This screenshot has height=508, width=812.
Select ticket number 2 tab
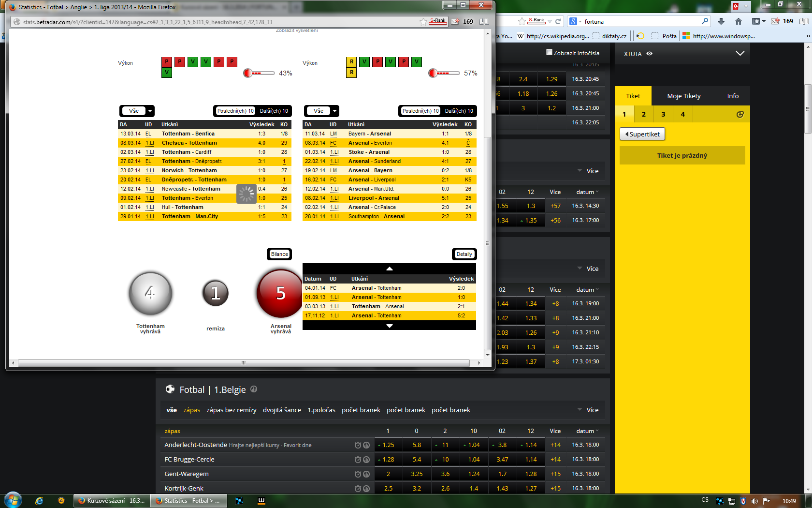644,114
